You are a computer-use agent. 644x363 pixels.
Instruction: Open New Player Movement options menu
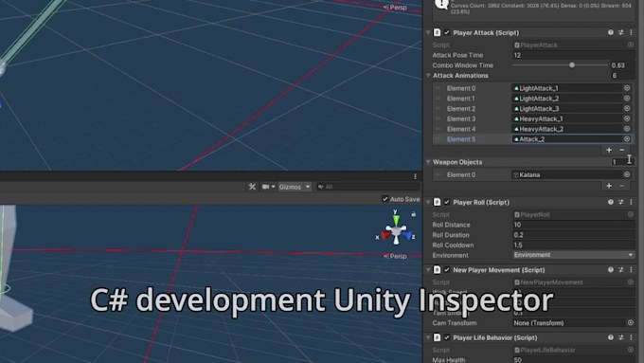[x=631, y=270]
